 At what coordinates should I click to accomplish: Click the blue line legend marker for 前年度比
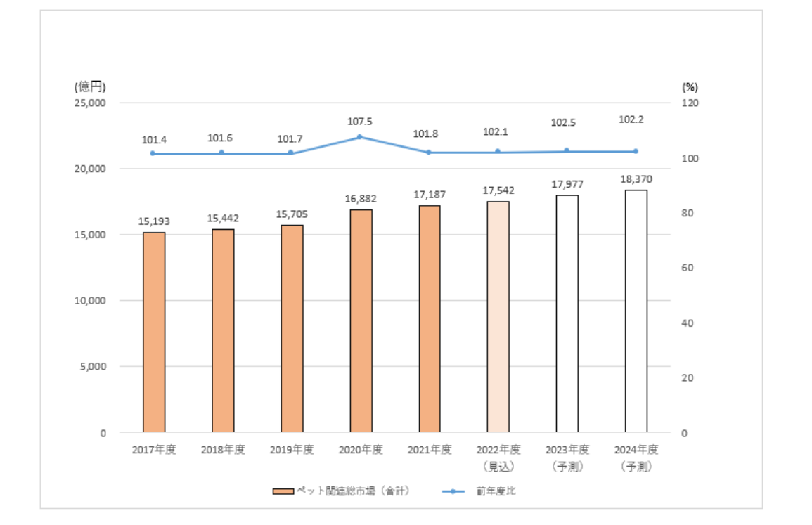[453, 491]
